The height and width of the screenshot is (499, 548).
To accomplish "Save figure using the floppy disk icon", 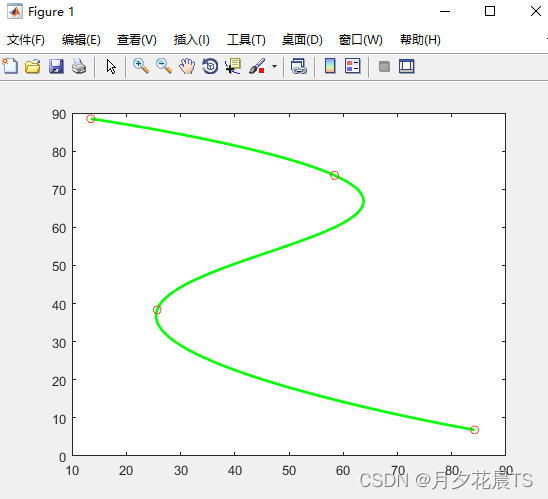I will (x=56, y=66).
